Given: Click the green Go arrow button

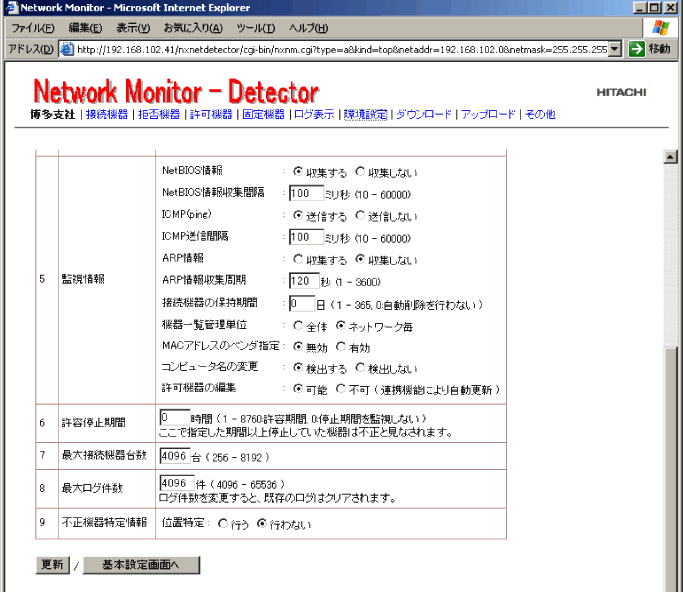Looking at the screenshot, I should pos(636,49).
